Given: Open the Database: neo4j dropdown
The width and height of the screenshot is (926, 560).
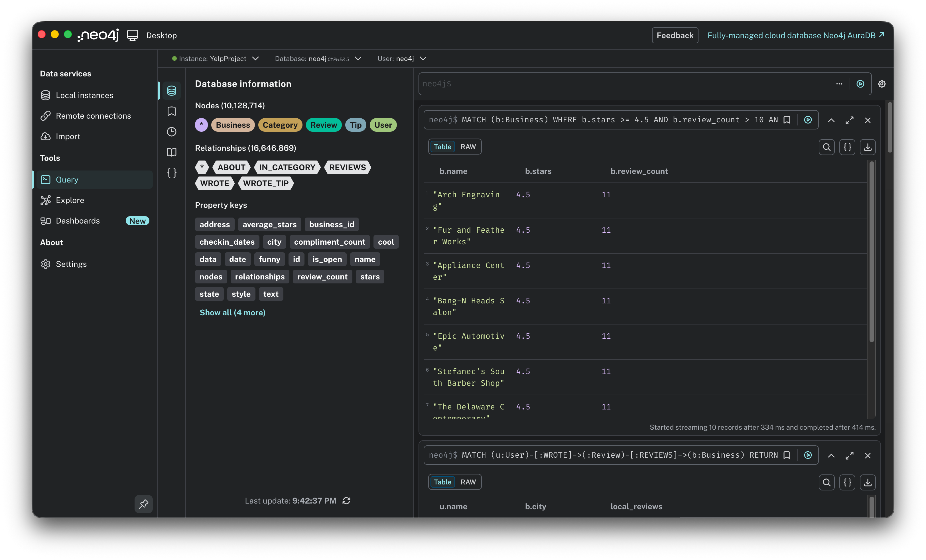Looking at the screenshot, I should coord(318,59).
